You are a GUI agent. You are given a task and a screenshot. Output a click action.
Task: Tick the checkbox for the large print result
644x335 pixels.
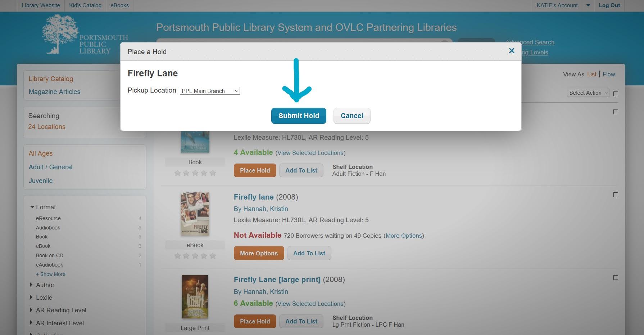point(616,278)
